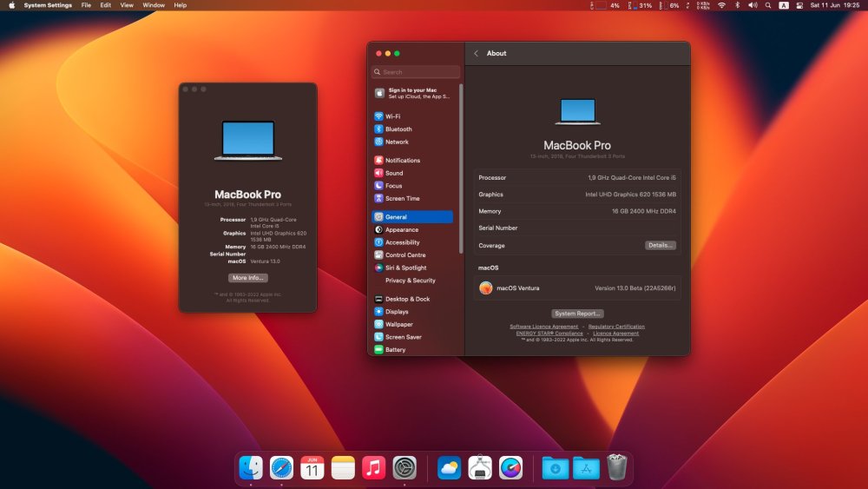
Task: Click the Coverage Details button
Action: point(660,245)
